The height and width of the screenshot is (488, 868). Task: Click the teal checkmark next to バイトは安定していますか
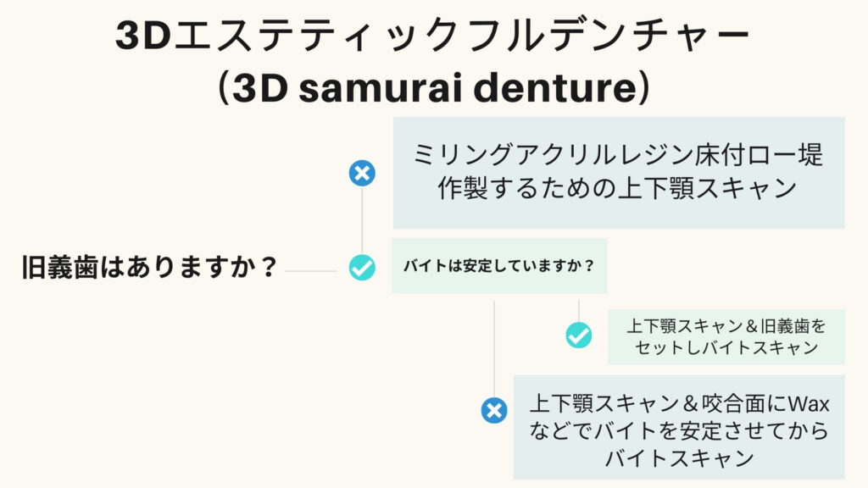362,268
